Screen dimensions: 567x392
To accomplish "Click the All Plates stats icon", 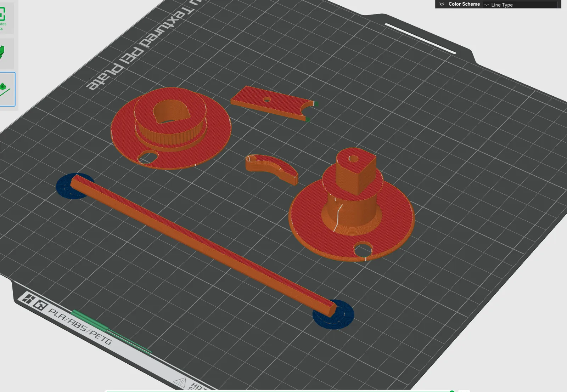I will pyautogui.click(x=3, y=17).
